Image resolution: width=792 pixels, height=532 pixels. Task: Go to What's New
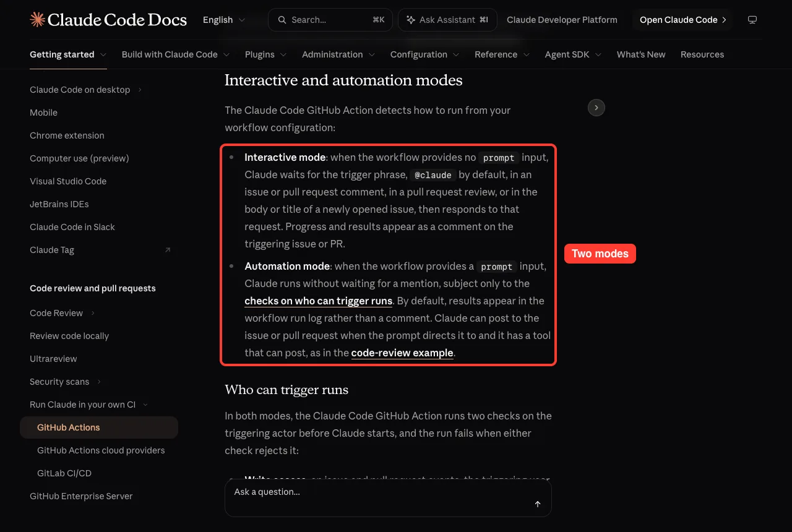(x=641, y=54)
